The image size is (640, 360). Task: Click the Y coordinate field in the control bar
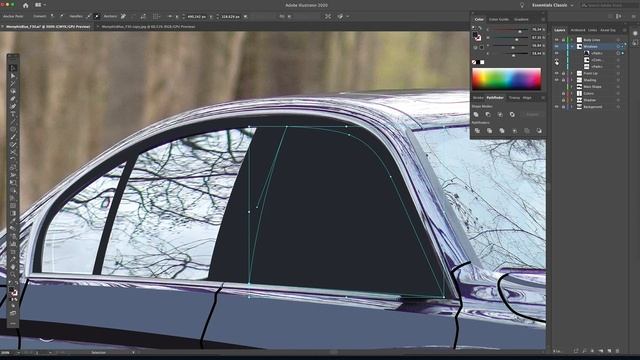[231, 16]
